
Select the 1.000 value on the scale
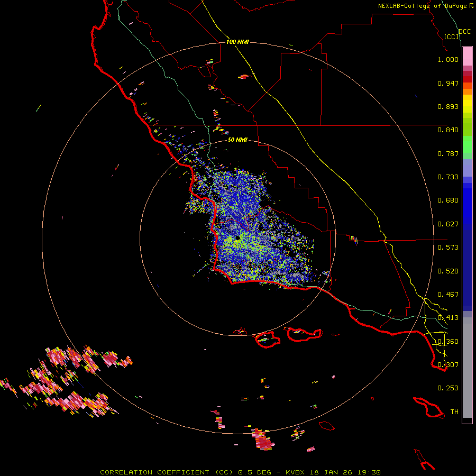pyautogui.click(x=448, y=59)
